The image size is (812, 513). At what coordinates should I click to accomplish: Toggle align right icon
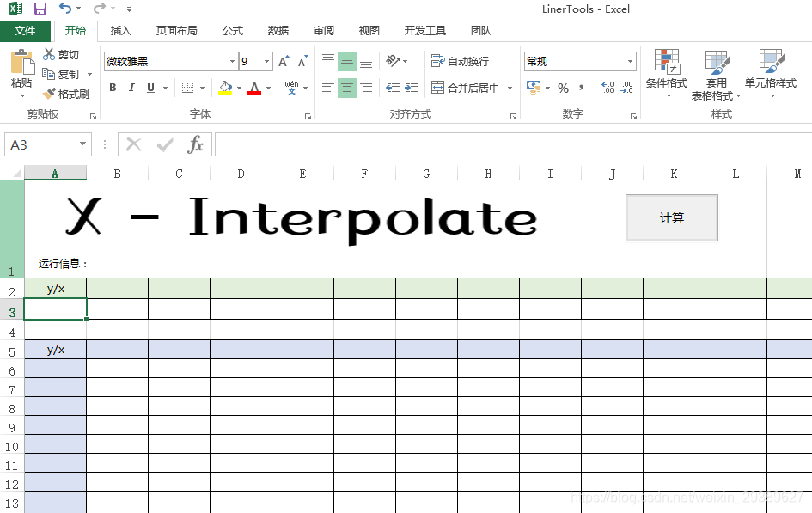(x=366, y=88)
